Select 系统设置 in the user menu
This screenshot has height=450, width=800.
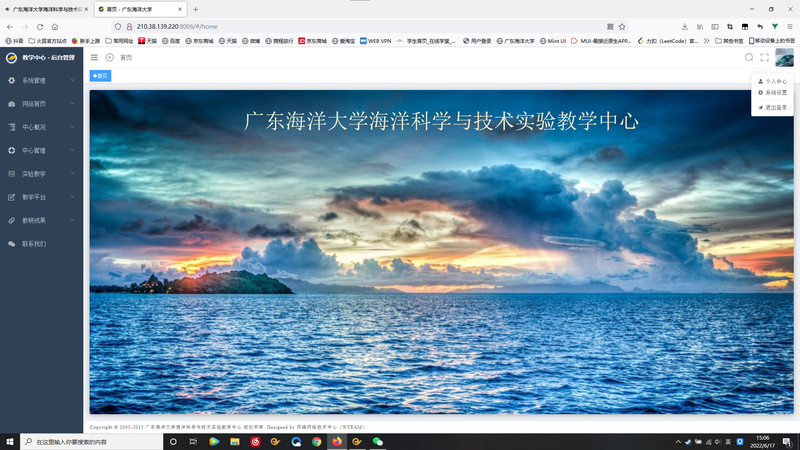pyautogui.click(x=772, y=92)
